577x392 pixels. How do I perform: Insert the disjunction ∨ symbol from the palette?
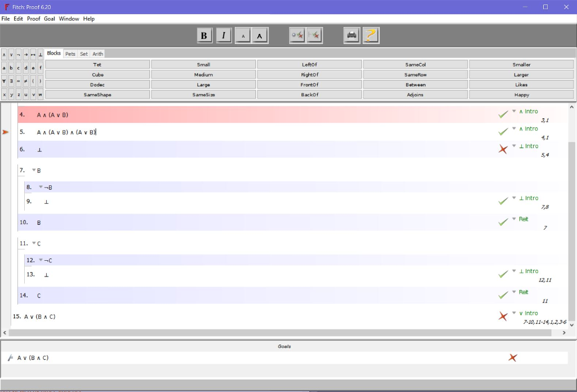coord(11,55)
